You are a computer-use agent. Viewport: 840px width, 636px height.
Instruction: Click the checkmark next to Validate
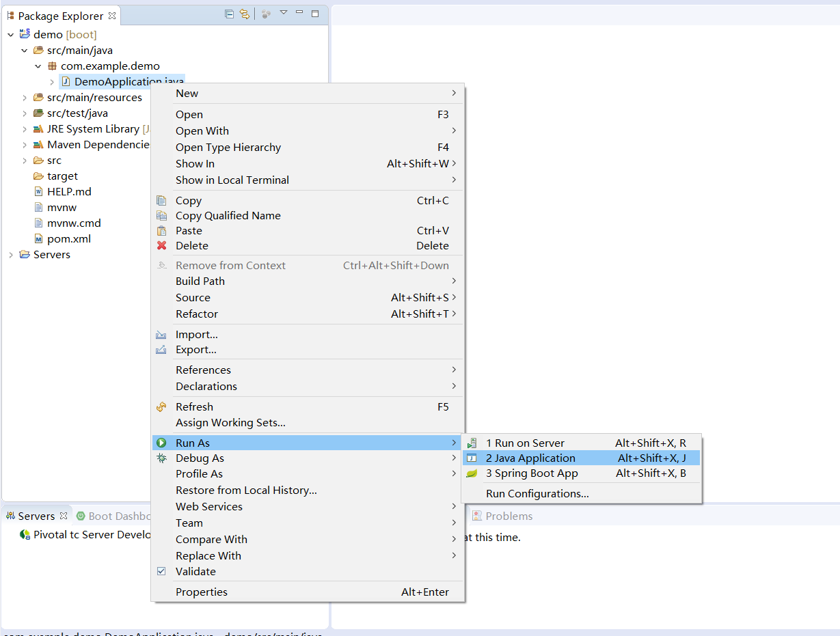pos(161,571)
